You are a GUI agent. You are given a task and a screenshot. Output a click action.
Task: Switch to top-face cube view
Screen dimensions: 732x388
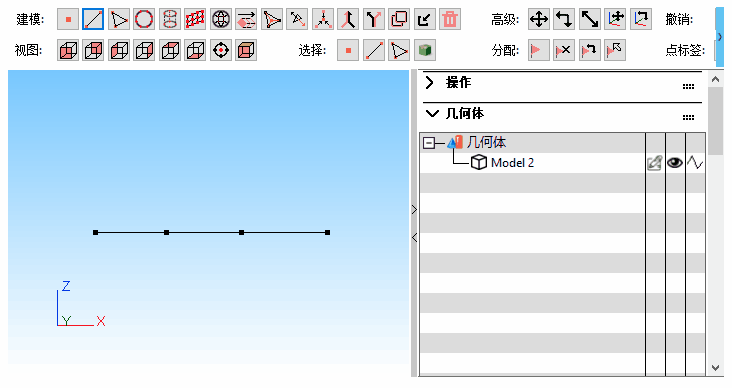(x=170, y=50)
